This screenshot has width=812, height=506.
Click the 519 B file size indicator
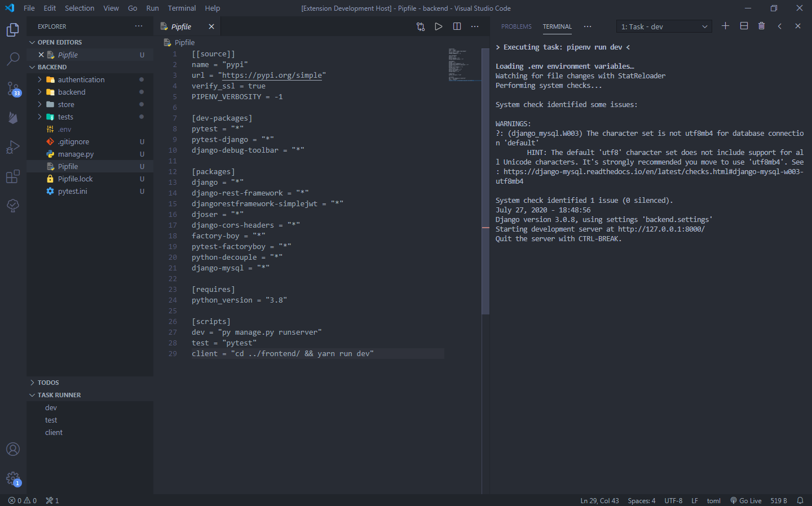pos(779,500)
